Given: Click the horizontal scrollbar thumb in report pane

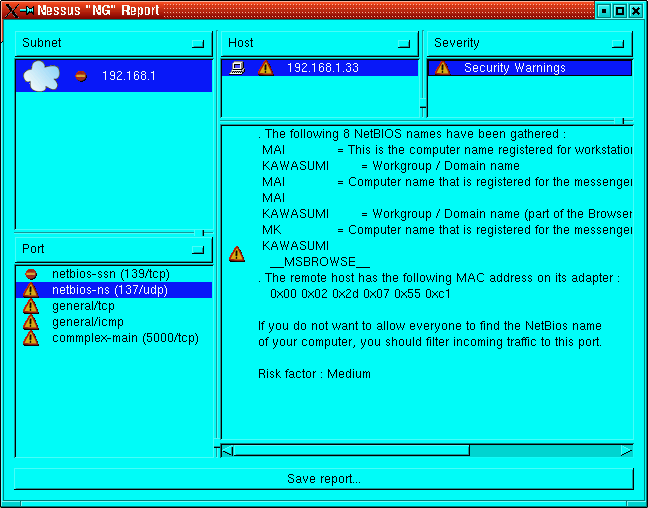Looking at the screenshot, I should (x=350, y=450).
